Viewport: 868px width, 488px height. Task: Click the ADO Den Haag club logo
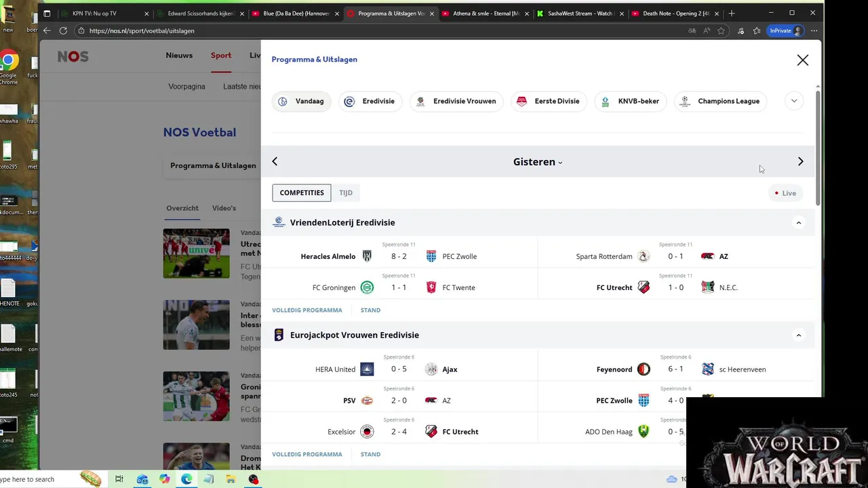tap(644, 432)
